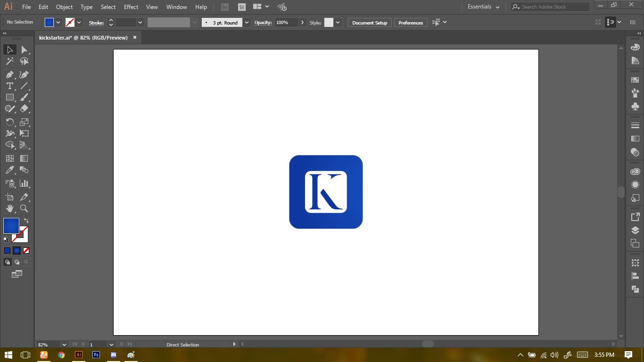Expand stroke weight dropdown

[x=140, y=22]
